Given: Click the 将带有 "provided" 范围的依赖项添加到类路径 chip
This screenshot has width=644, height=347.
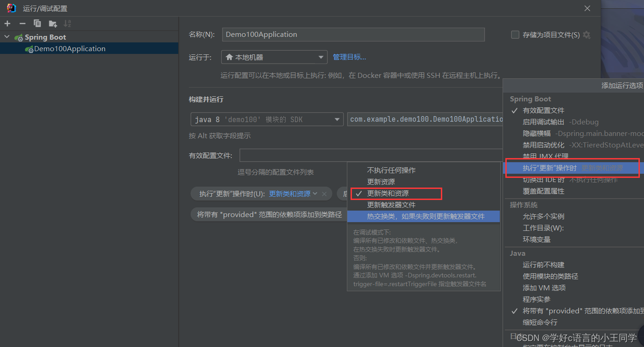Looking at the screenshot, I should [x=269, y=215].
